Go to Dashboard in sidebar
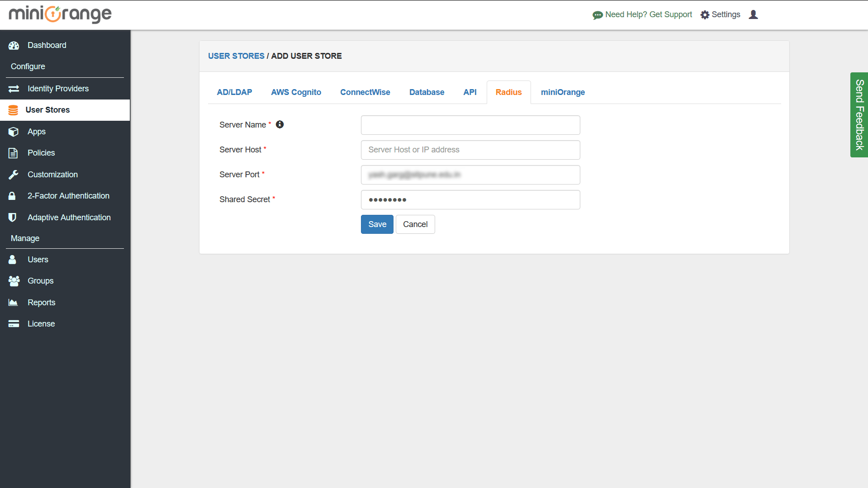868x488 pixels. click(65, 45)
